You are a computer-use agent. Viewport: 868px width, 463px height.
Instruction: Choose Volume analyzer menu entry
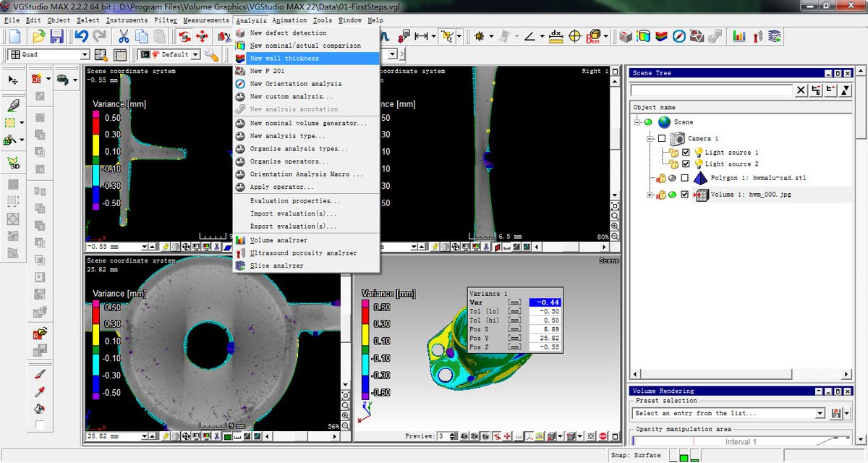coord(307,240)
